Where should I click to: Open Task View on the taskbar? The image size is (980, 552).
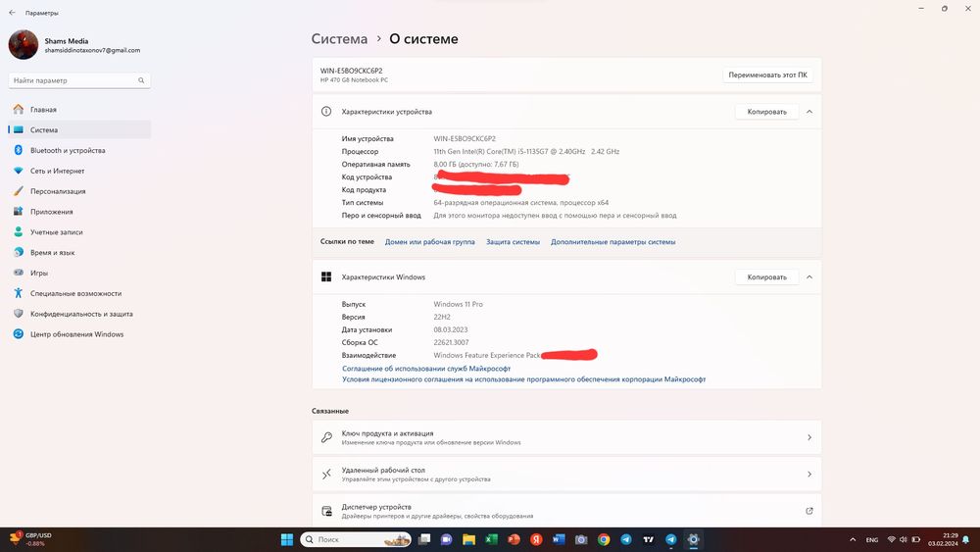pyautogui.click(x=424, y=539)
